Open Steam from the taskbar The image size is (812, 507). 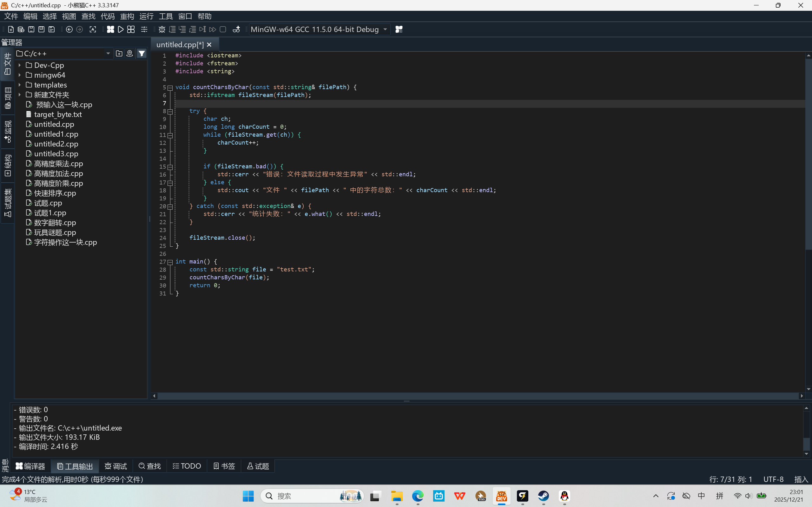click(543, 496)
